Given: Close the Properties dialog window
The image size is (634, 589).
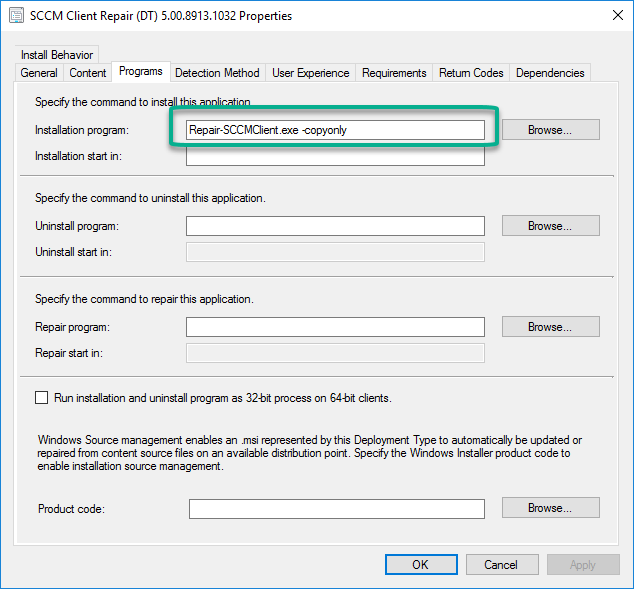Looking at the screenshot, I should click(617, 15).
